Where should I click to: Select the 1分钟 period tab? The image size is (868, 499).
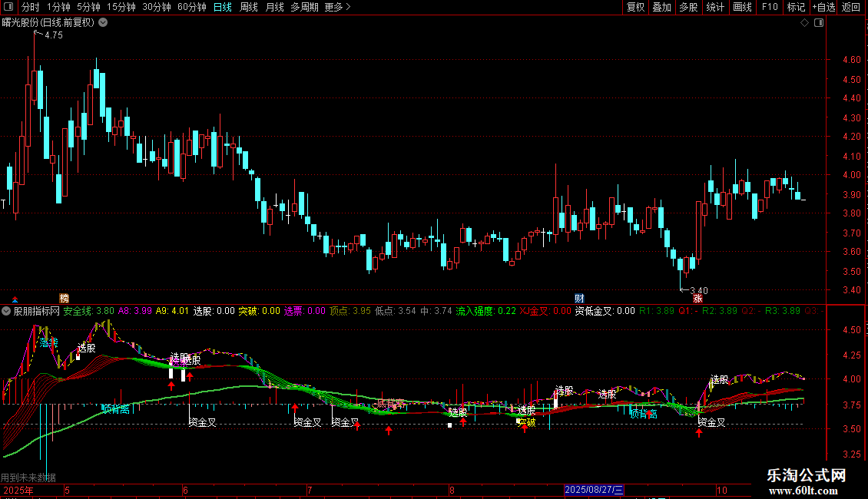coord(58,7)
